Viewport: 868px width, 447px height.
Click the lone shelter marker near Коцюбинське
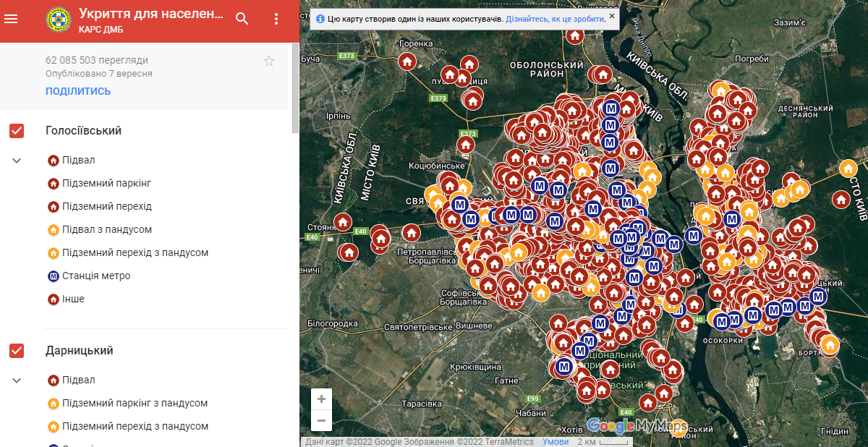point(466,145)
